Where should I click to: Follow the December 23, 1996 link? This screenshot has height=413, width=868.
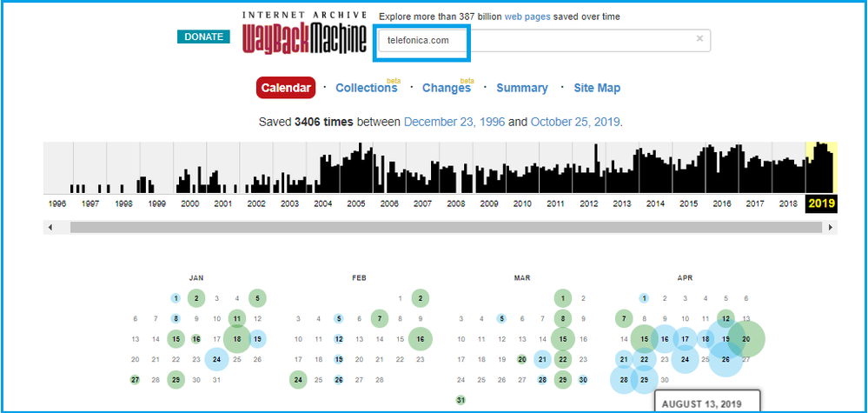click(x=454, y=122)
